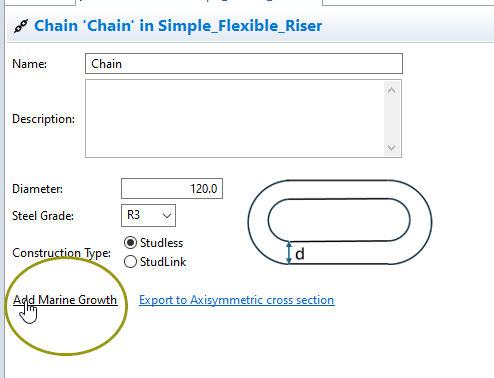This screenshot has width=494, height=378.
Task: Click the Description label text
Action: point(43,119)
